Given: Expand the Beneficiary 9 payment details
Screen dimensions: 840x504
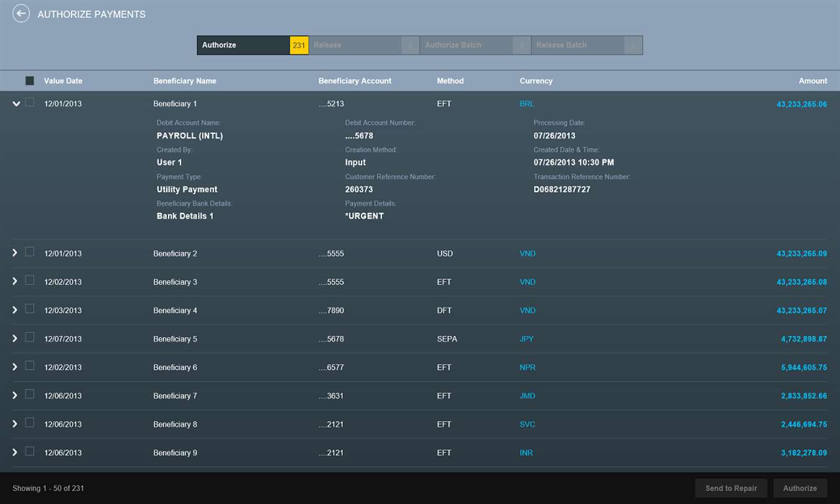Looking at the screenshot, I should pos(15,452).
